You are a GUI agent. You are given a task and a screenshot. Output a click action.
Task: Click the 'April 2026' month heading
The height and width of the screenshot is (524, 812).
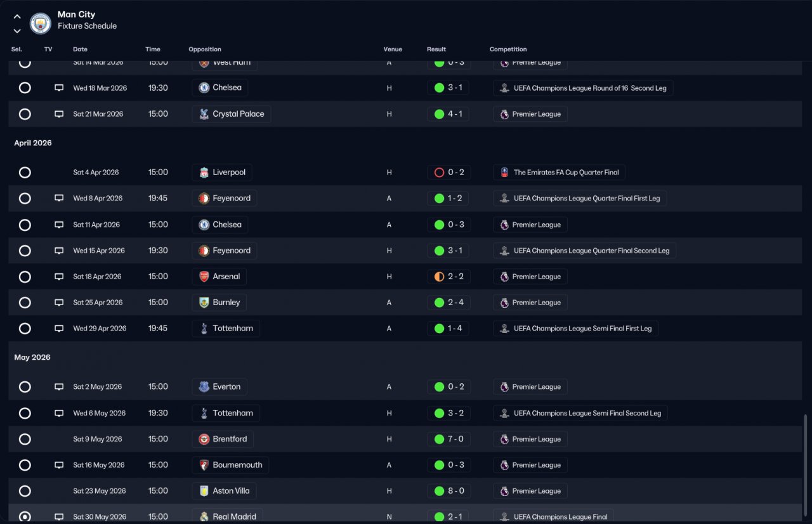coord(33,143)
